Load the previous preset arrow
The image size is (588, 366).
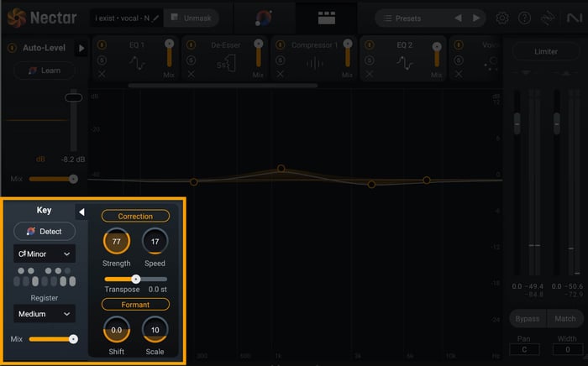tap(458, 18)
